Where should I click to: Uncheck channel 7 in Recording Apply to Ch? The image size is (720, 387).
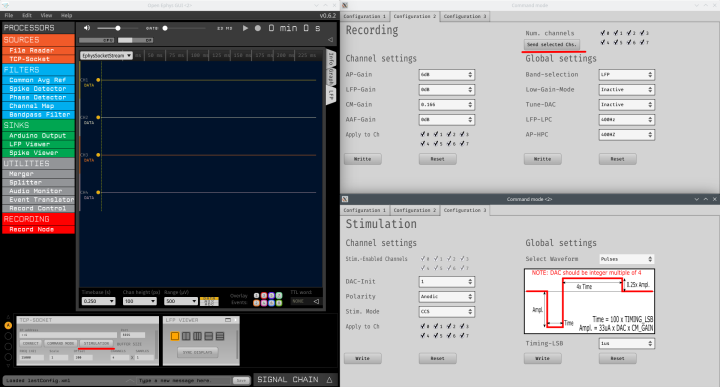coord(464,144)
